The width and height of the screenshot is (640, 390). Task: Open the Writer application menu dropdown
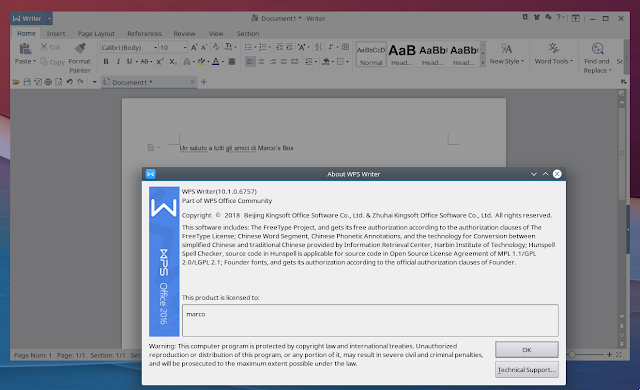click(x=49, y=18)
